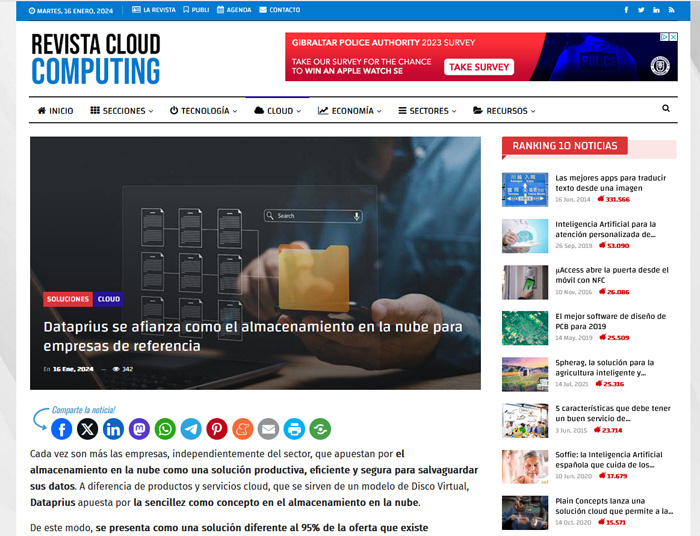This screenshot has width=700, height=536.
Task: Open 'Plain Concepts lanza una solución cloud' article
Action: click(x=614, y=506)
